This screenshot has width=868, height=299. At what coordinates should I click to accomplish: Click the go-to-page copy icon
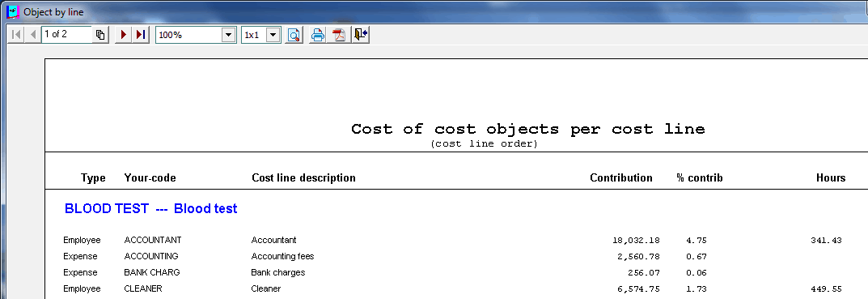pyautogui.click(x=100, y=35)
